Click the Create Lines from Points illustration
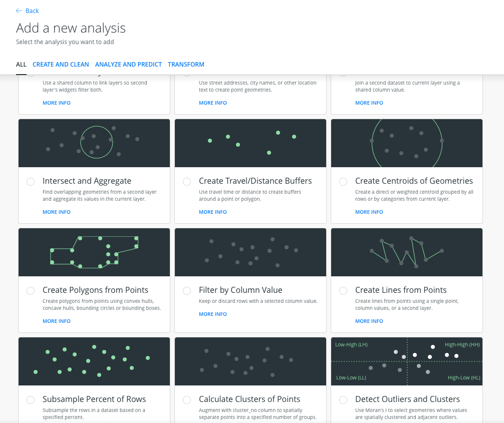504x423 pixels. 407,252
